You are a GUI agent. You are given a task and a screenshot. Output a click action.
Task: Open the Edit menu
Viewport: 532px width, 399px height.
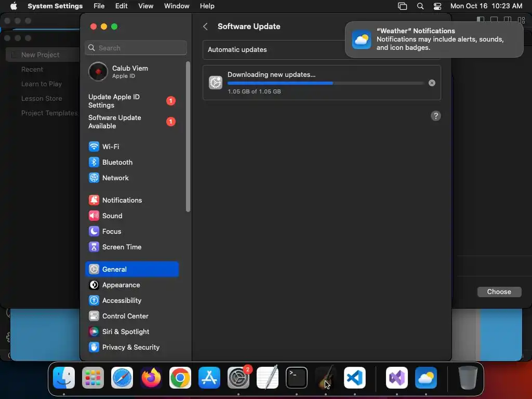[x=122, y=6]
